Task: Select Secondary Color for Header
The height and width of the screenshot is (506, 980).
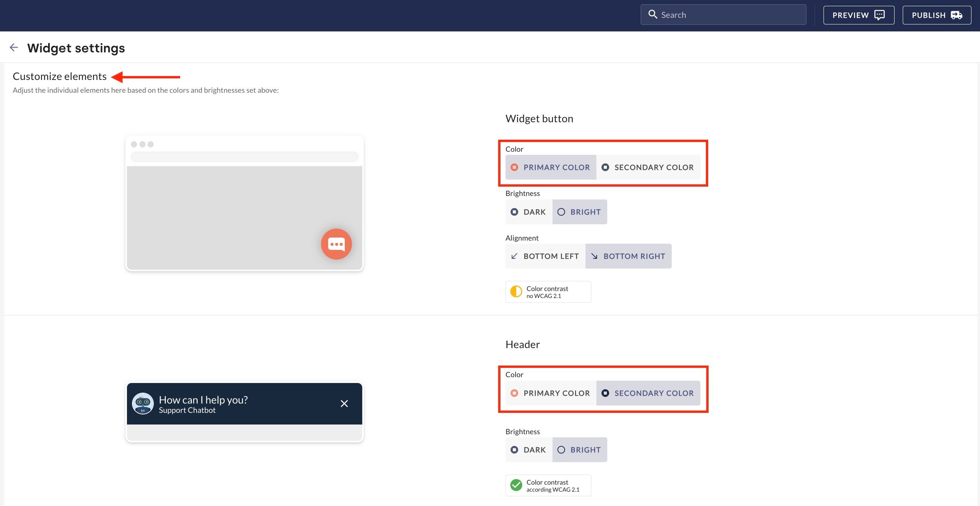Action: (648, 393)
